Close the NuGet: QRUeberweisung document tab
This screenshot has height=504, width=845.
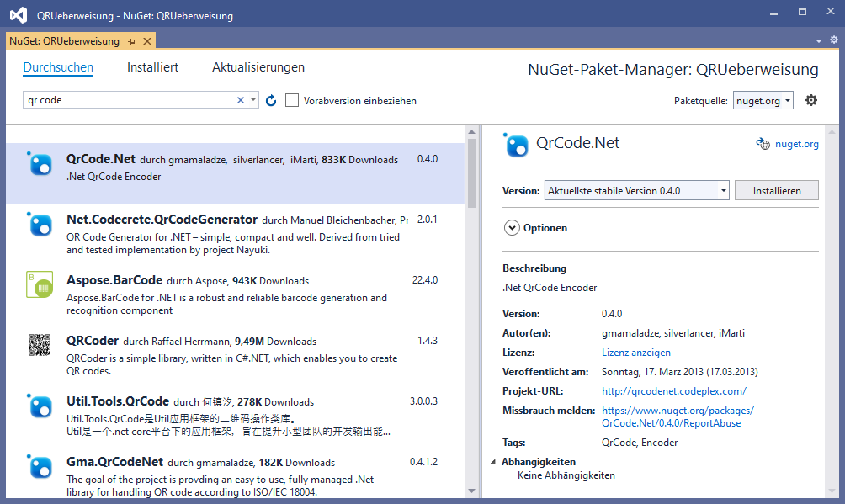(147, 40)
